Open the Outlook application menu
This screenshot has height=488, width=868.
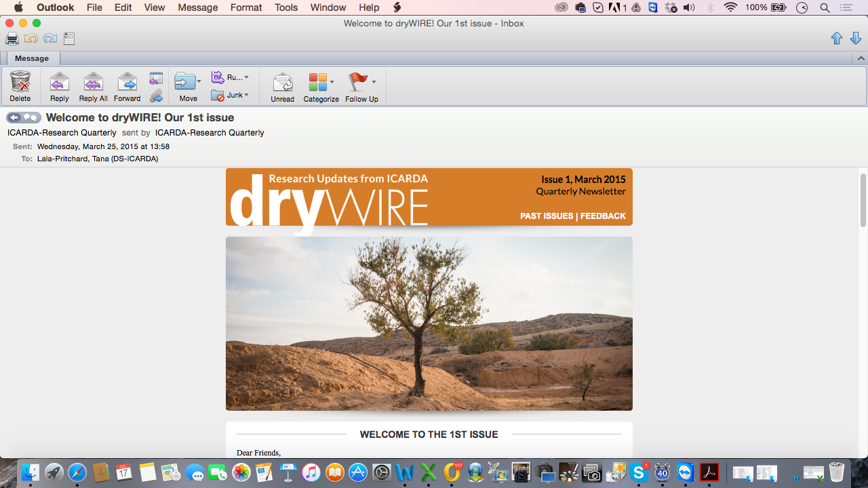point(56,7)
